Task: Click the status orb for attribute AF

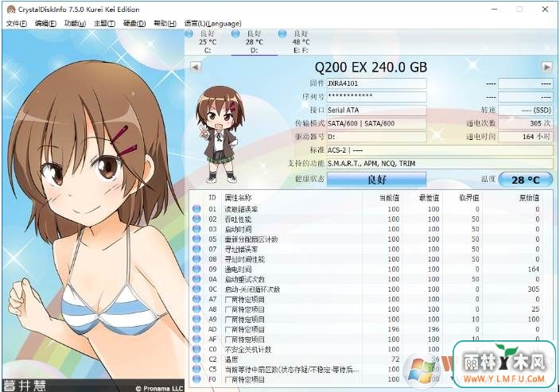Action: tap(196, 339)
